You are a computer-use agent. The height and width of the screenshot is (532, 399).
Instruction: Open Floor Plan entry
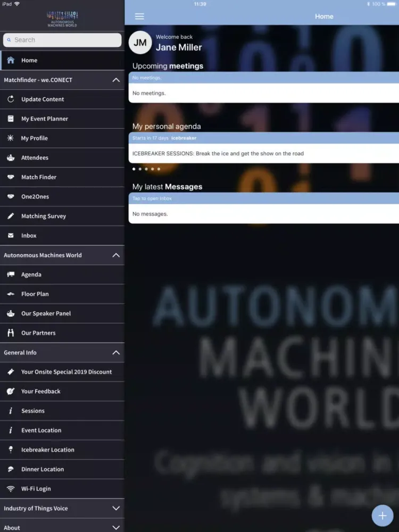click(x=62, y=294)
